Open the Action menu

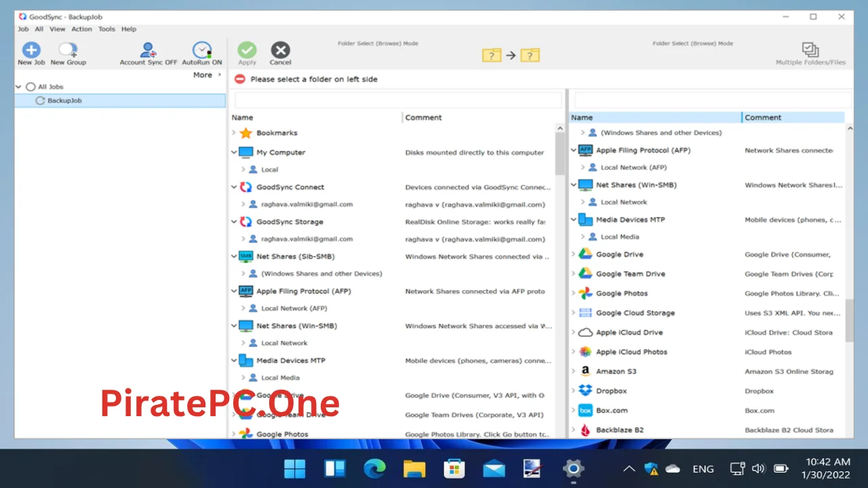pyautogui.click(x=81, y=29)
